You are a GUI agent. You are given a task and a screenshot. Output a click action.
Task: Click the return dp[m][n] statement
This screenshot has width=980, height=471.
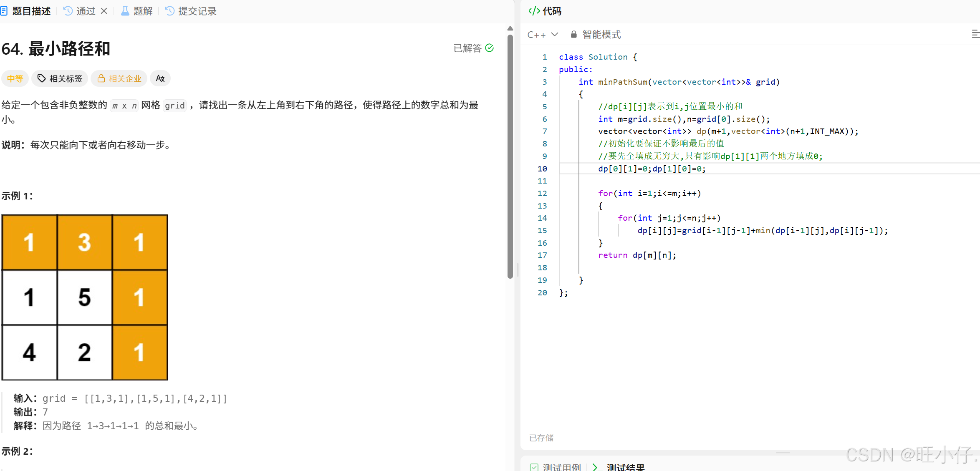tap(637, 255)
